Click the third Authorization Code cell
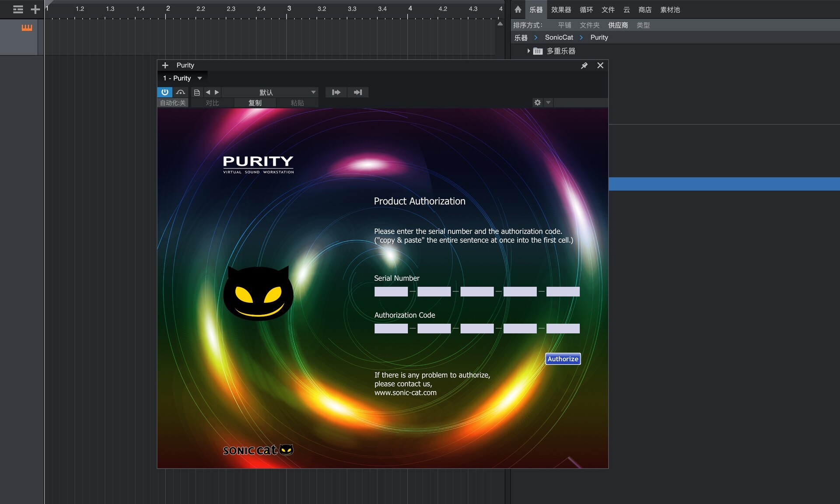This screenshot has width=840, height=504. coord(477,329)
